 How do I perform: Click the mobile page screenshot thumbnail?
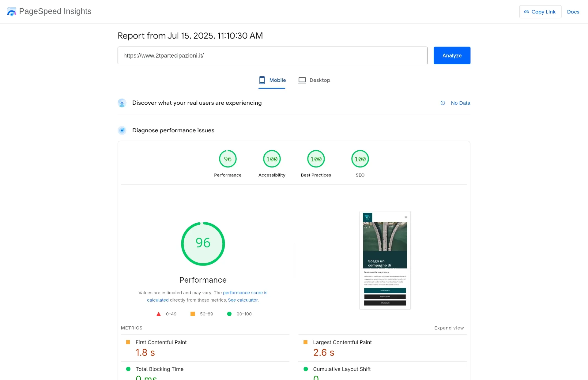[x=385, y=260]
